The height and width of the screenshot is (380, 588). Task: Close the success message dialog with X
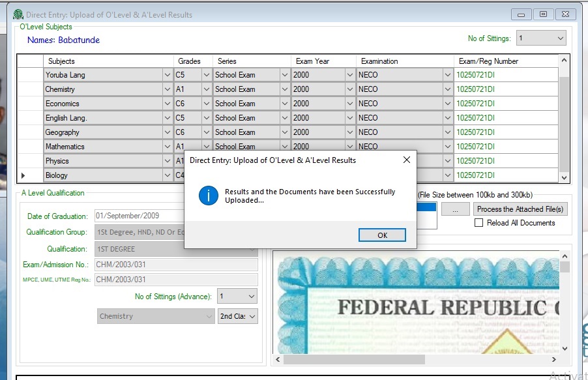pyautogui.click(x=407, y=160)
